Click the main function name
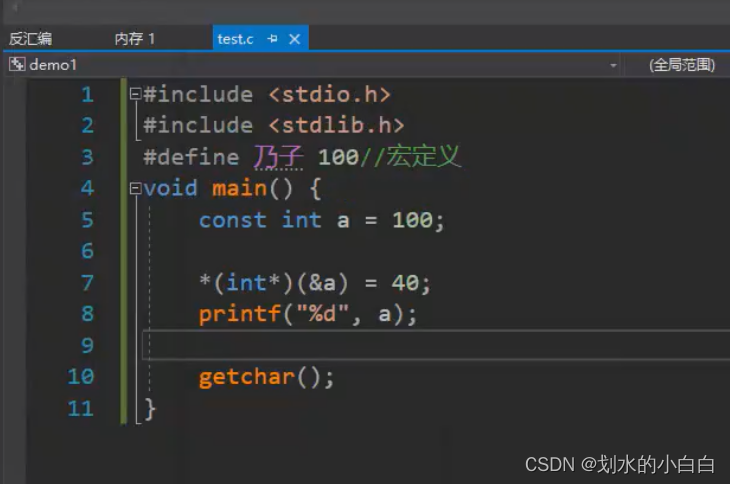Viewport: 730px width, 484px height. pos(239,188)
